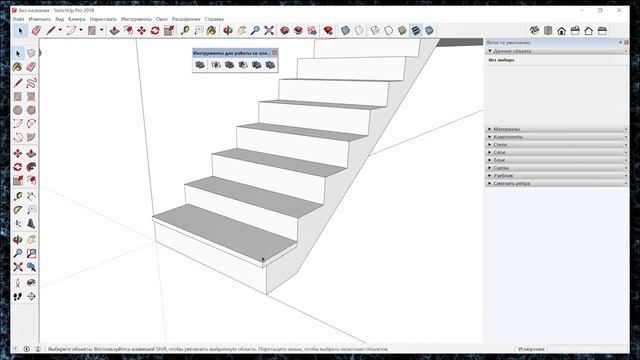Expand the Слои panel
Image resolution: width=640 pixels, height=360 pixels.
[x=556, y=153]
